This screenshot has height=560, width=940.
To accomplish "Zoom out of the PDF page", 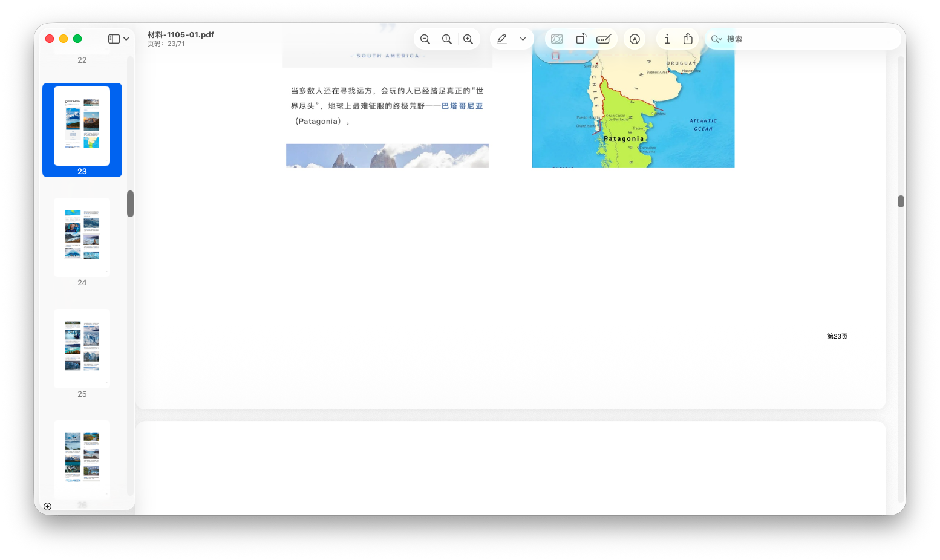I will 425,38.
